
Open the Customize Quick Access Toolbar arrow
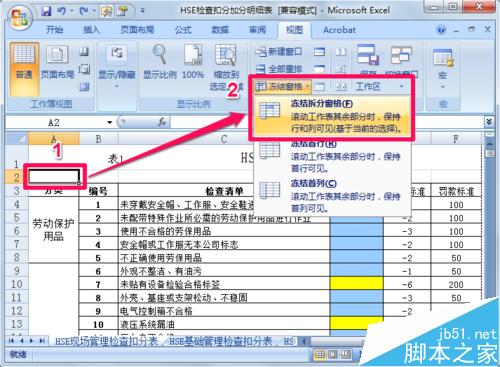tap(142, 11)
